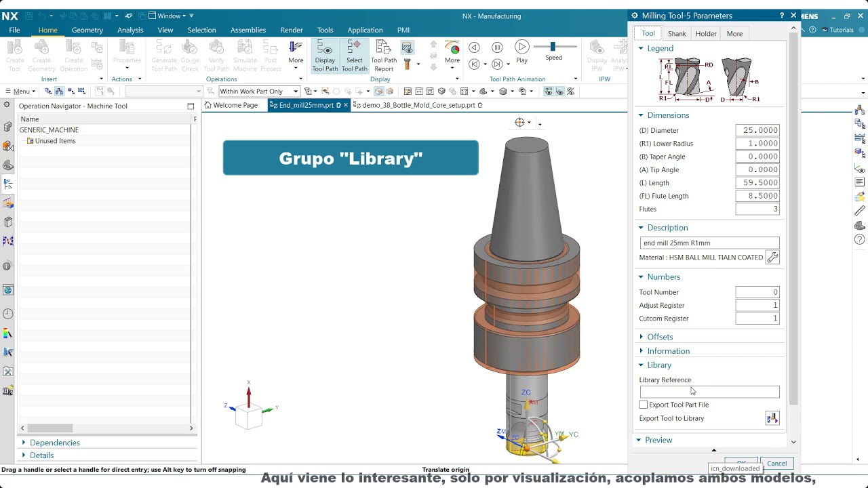
Task: Open Tool Path Report
Action: pyautogui.click(x=384, y=56)
